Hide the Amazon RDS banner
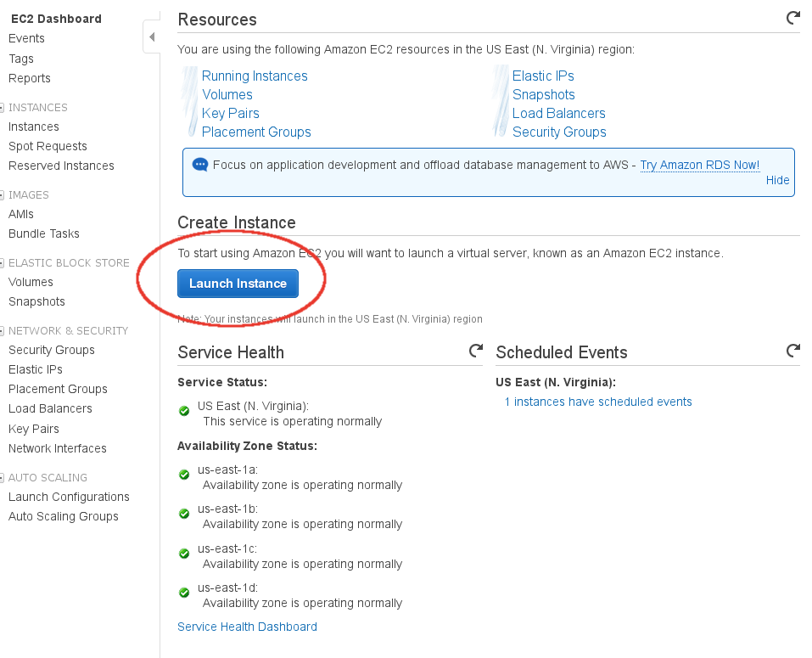Screen dimensions: 812x658 [x=777, y=180]
